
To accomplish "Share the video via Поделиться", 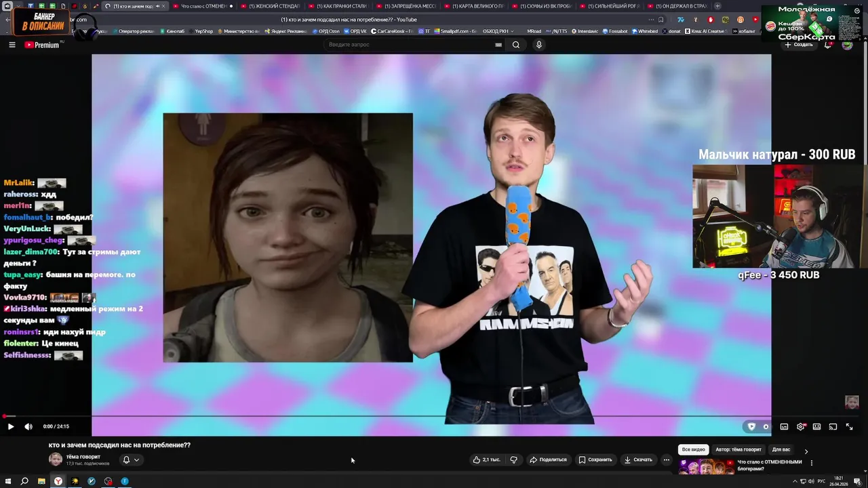I will pyautogui.click(x=548, y=460).
